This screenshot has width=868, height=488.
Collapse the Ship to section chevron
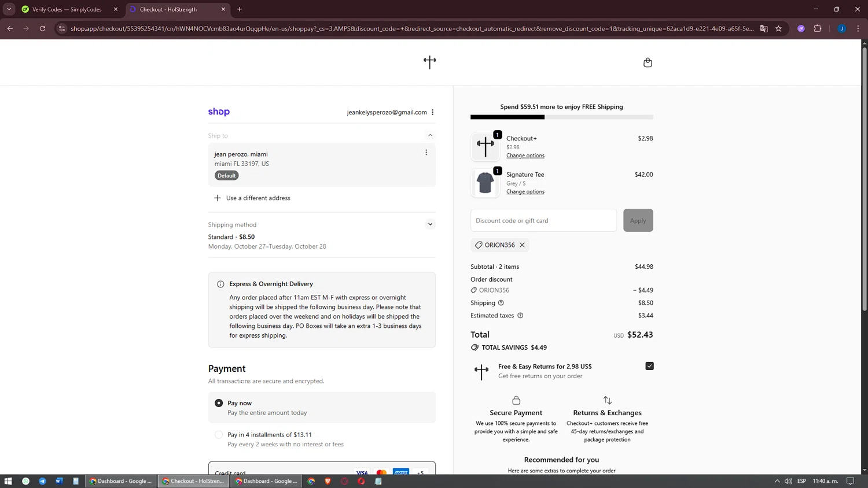[430, 135]
